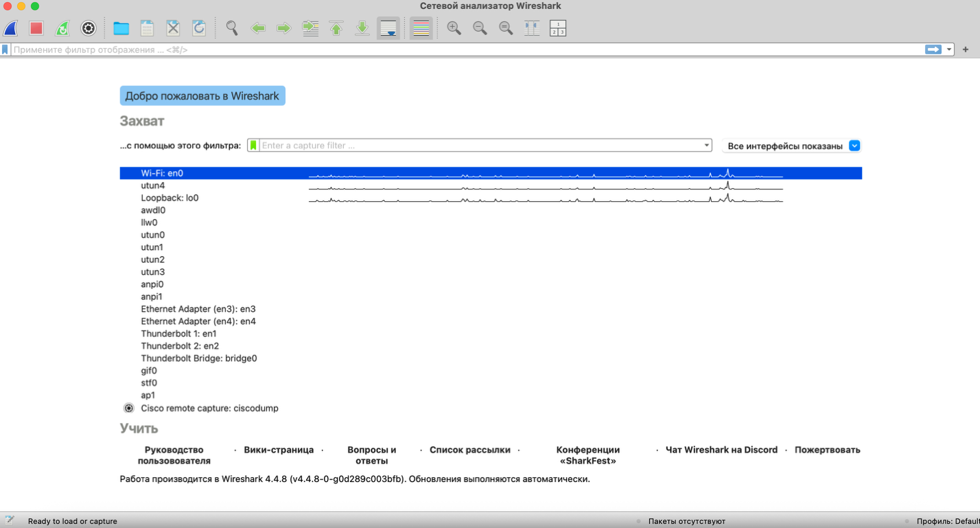The width and height of the screenshot is (980, 528).
Task: Open capture options gear icon
Action: 89,28
